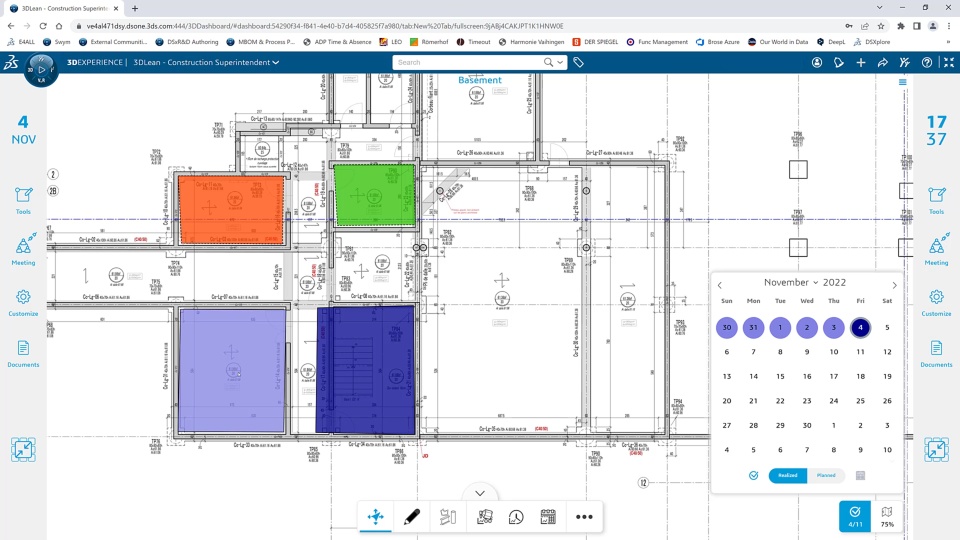Select October 30 in the calendar
The width and height of the screenshot is (960, 540).
point(727,328)
